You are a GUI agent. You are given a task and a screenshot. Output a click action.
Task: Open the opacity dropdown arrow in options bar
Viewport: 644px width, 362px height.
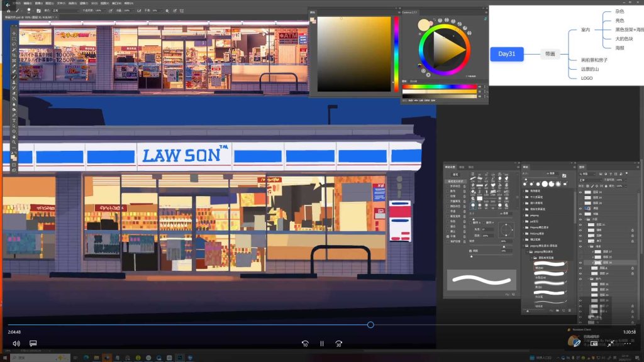[105, 11]
